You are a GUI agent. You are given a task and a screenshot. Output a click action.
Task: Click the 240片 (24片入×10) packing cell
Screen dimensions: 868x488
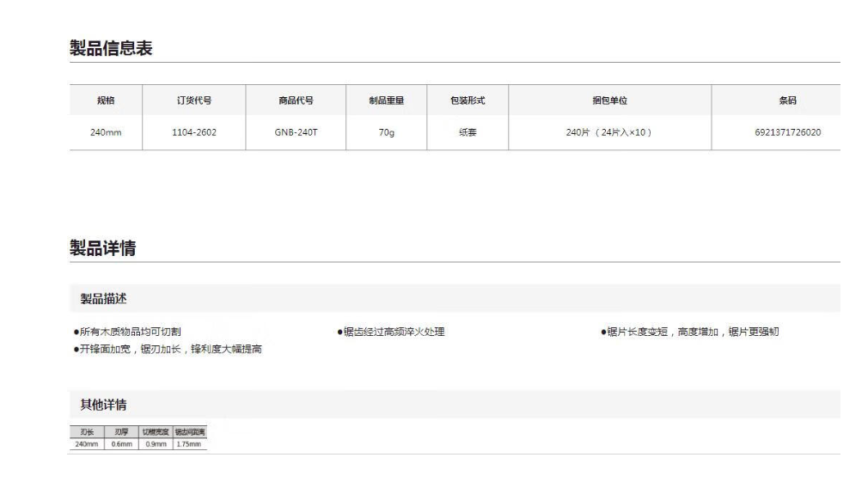609,132
